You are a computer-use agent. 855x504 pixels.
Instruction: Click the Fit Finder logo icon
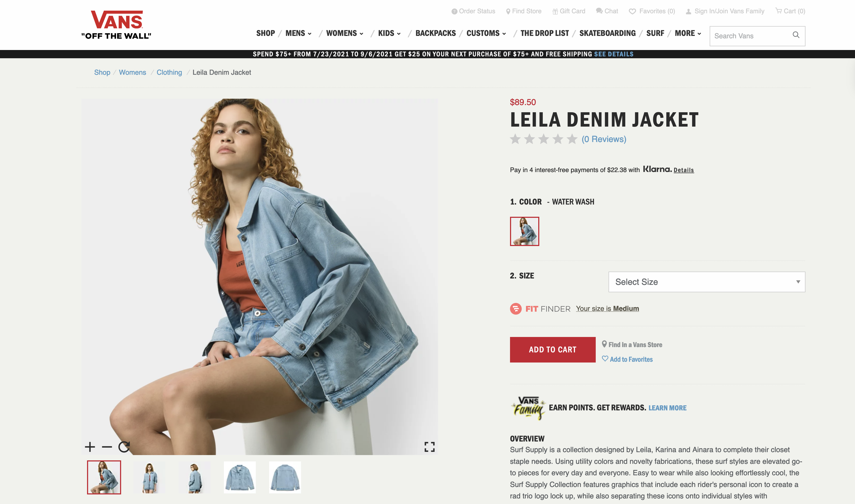pyautogui.click(x=516, y=309)
